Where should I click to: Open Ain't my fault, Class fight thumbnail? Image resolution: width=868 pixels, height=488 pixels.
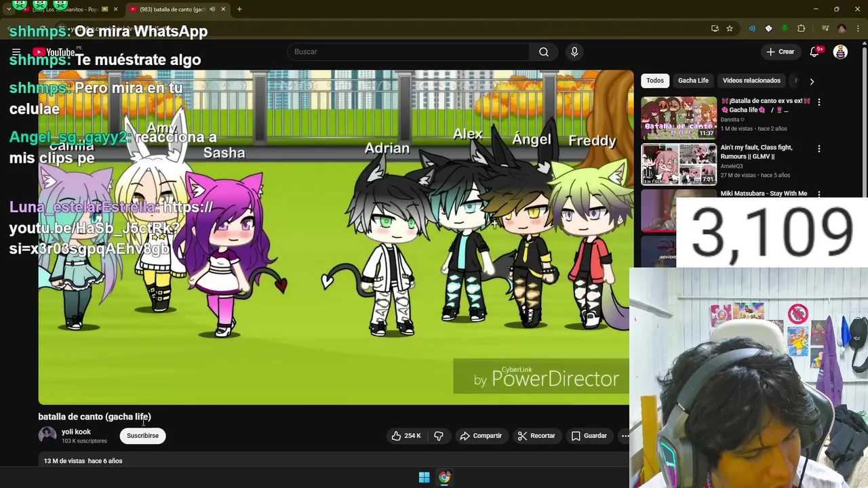click(x=679, y=164)
